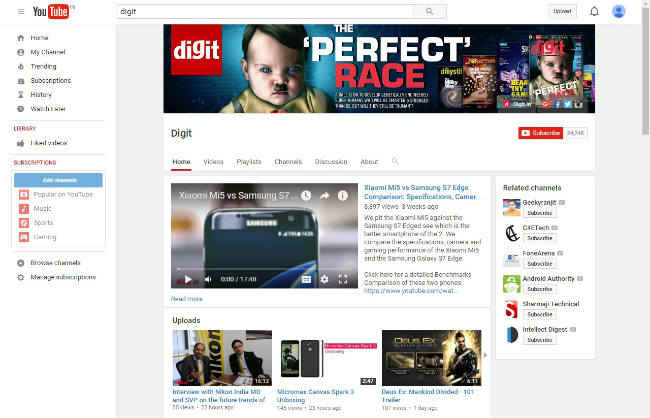Switch to the Channels tab
Screen dimensions: 650x418
[288, 162]
